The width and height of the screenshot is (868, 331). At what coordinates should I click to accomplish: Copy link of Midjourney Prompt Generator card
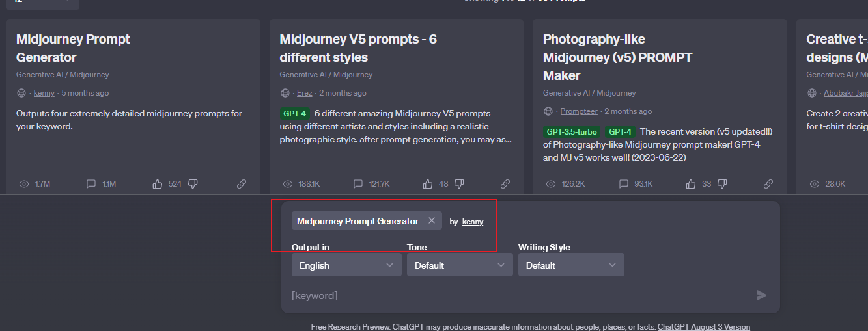click(x=242, y=184)
